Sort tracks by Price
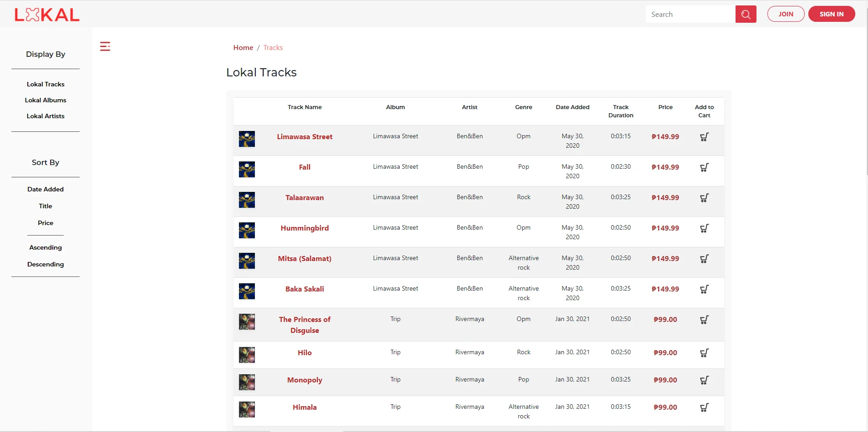868x432 pixels. (x=46, y=223)
